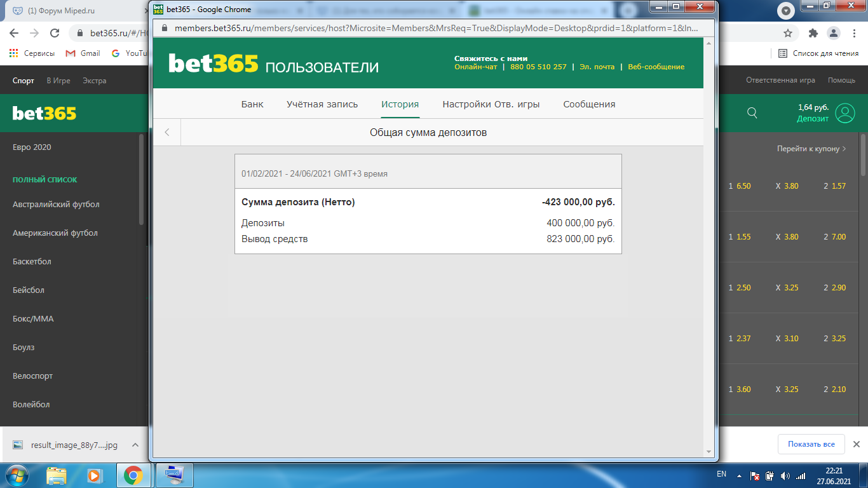This screenshot has height=488, width=868.
Task: Open File Explorer from taskbar
Action: pyautogui.click(x=57, y=475)
